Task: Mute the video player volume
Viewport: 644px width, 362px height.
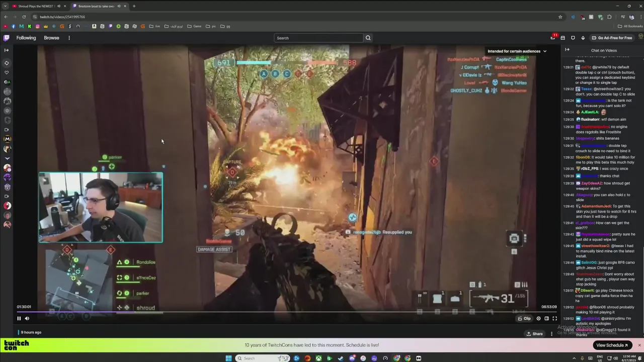Action: pos(27,318)
